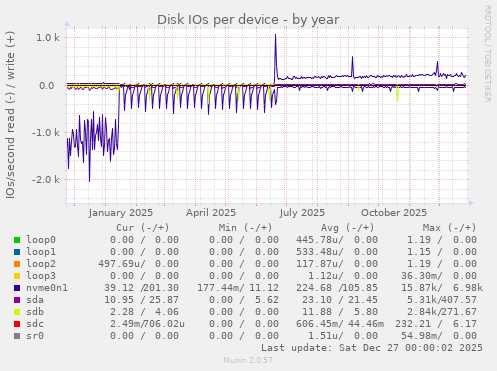Click the loop3 device label
Image resolution: width=497 pixels, height=371 pixels.
tap(41, 276)
